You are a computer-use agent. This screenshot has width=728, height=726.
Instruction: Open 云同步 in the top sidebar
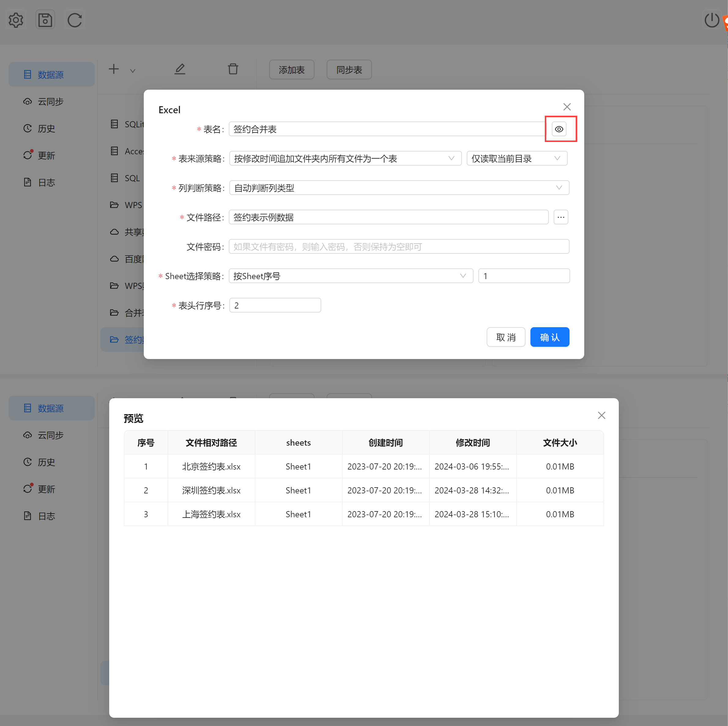[50, 102]
